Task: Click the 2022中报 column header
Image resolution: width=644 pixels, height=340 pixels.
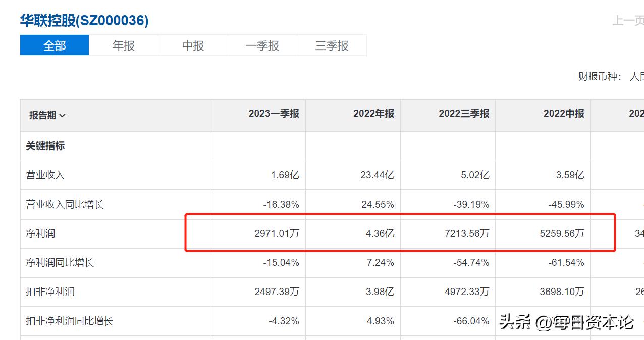Action: (563, 115)
